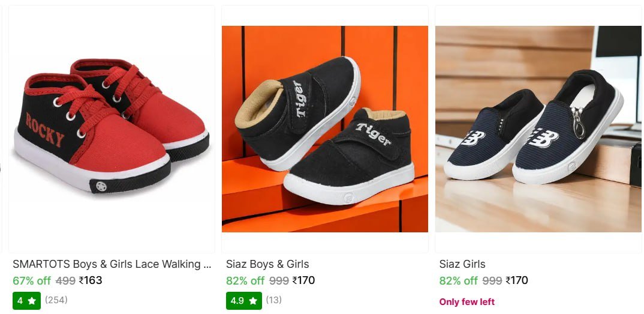Screen dimensions: 644x314
Task: Click ₹170 price under Siaz Girls
Action: coord(517,280)
